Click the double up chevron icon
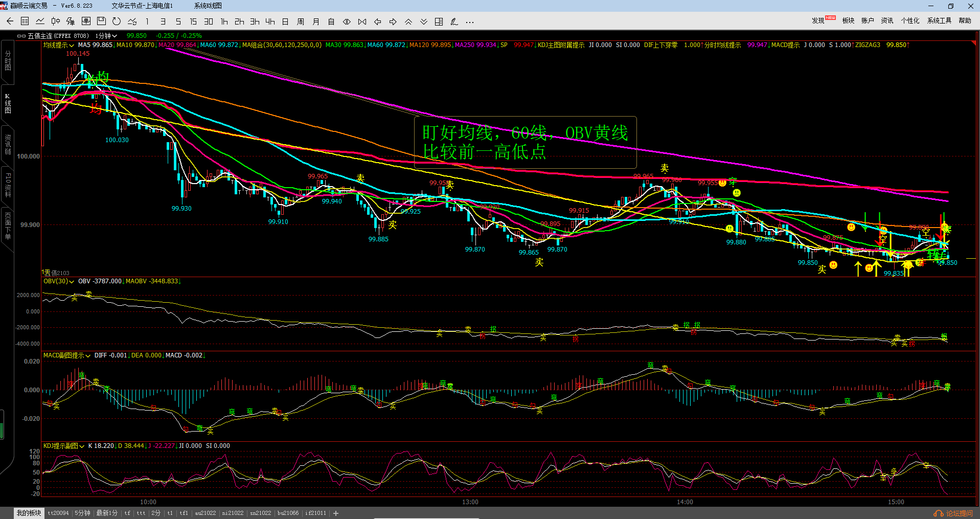Image resolution: width=980 pixels, height=519 pixels. (408, 21)
